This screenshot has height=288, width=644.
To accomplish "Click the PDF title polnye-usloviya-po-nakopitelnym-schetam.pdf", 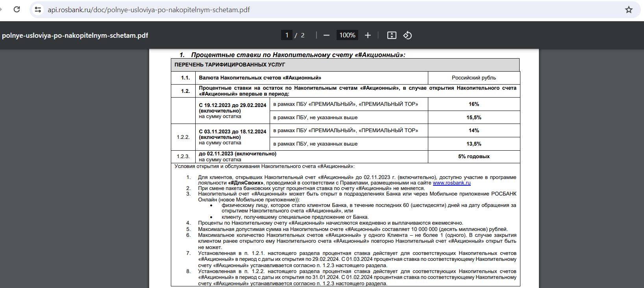I will [75, 35].
